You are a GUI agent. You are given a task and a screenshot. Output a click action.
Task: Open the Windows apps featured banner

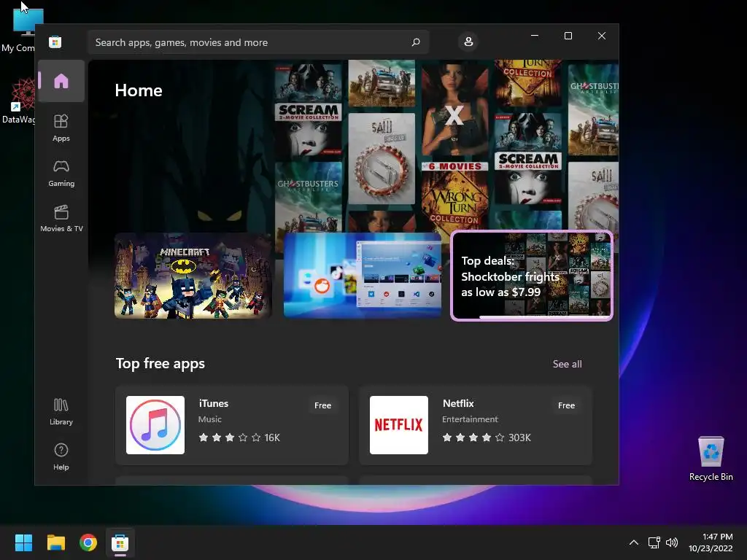(x=362, y=275)
